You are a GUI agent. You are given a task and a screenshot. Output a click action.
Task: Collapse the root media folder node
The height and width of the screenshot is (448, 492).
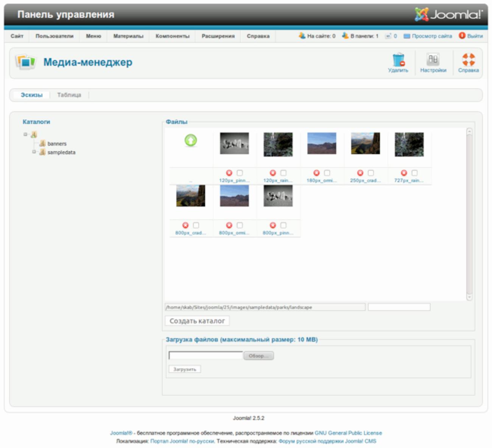(x=25, y=134)
